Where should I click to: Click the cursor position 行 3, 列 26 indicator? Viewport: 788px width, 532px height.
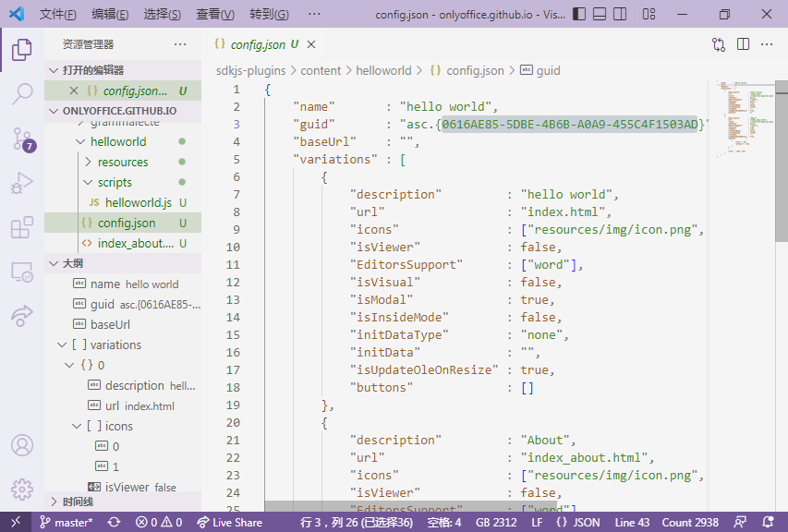click(x=357, y=523)
